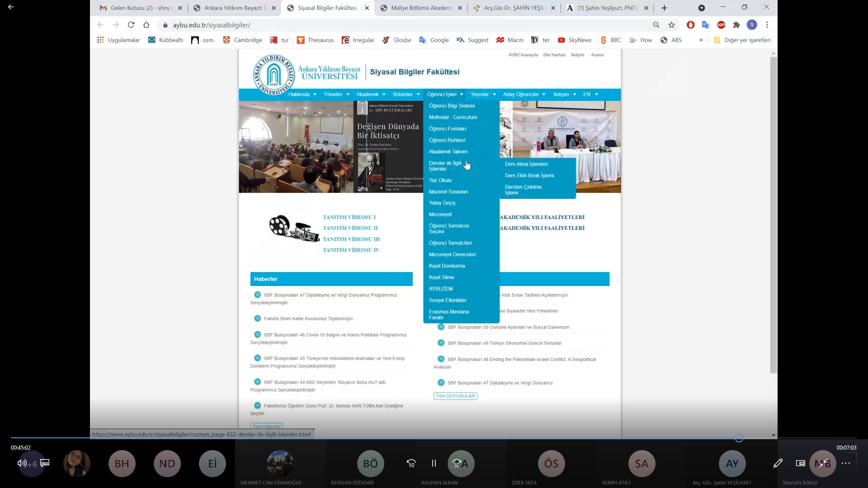Toggle the exit fullscreen arrows icon
This screenshot has width=868, height=488.
[823, 463]
